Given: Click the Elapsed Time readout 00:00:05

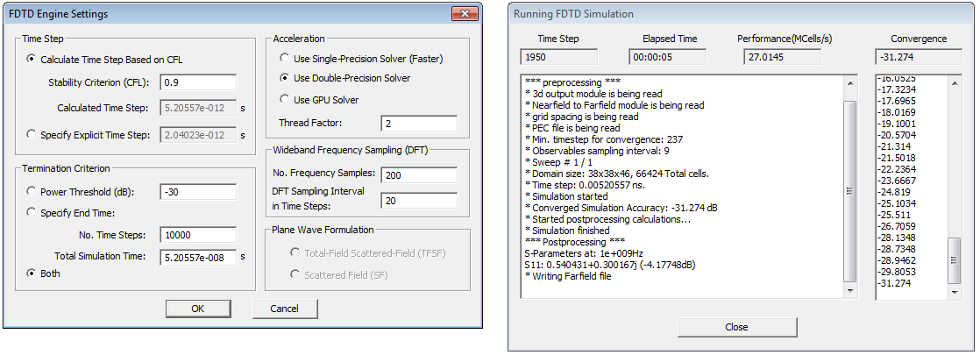Looking at the screenshot, I should (x=667, y=58).
